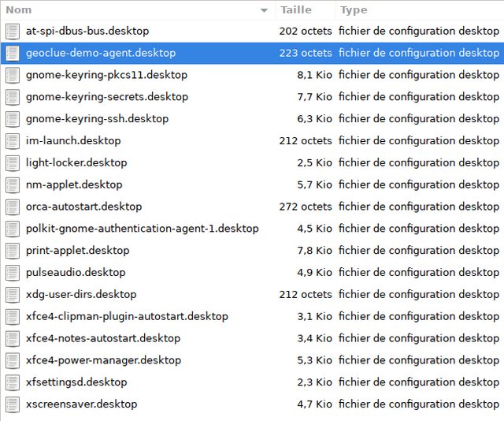Toggle the sort arrow in Nom column
This screenshot has height=421, width=504.
[x=264, y=10]
